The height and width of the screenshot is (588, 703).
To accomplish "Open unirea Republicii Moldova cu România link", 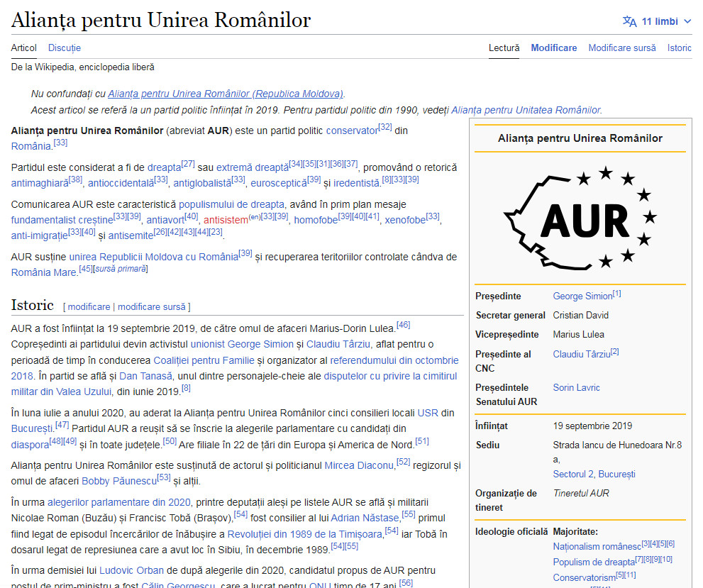I will coord(154,257).
